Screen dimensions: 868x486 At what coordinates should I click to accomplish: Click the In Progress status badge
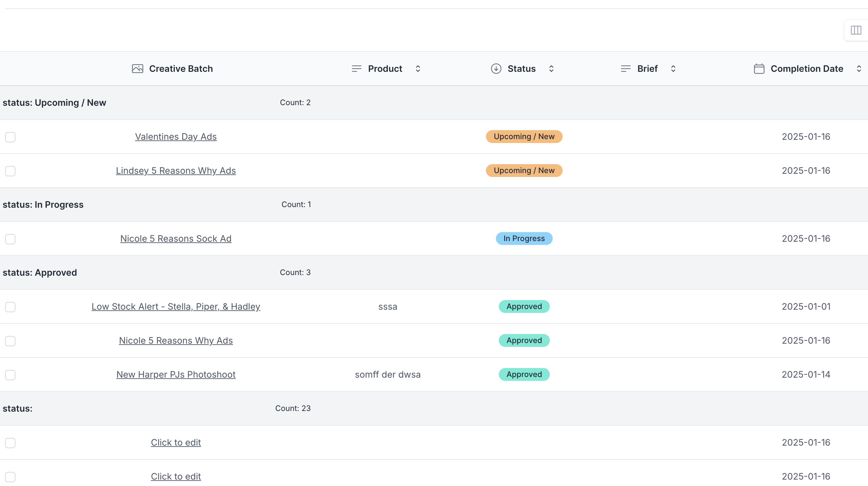pos(524,239)
